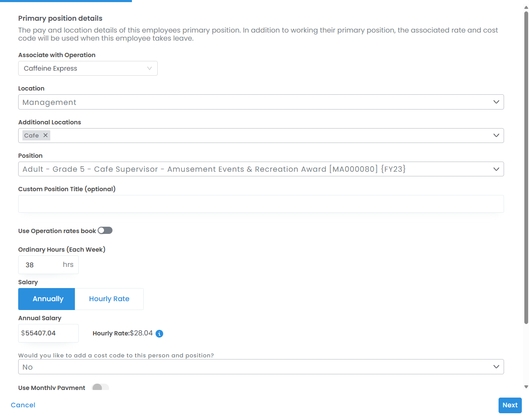Open the cost code dropdown chevron
This screenshot has width=529, height=420.
[496, 367]
